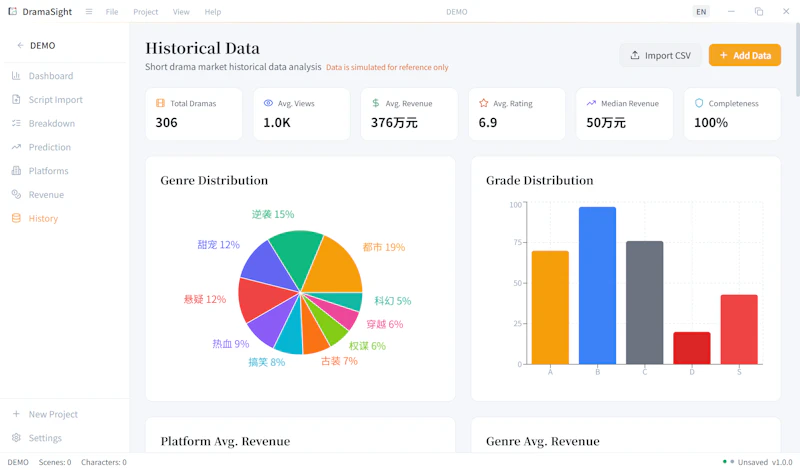
Task: Click the Characters: 0 status entry
Action: pyautogui.click(x=104, y=462)
